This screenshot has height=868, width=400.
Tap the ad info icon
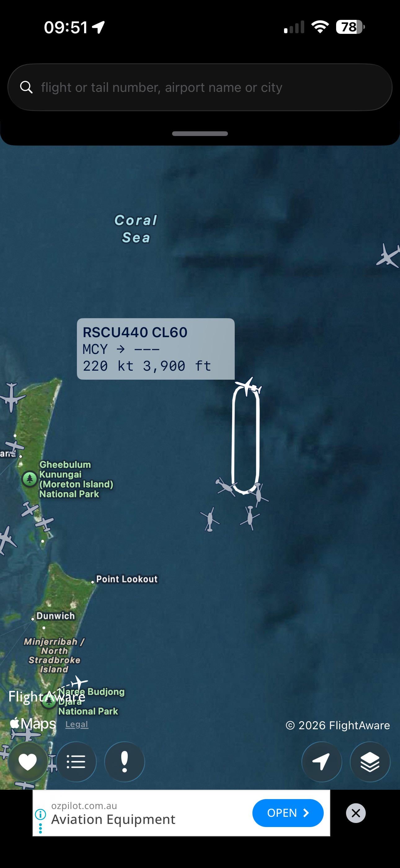tap(40, 814)
